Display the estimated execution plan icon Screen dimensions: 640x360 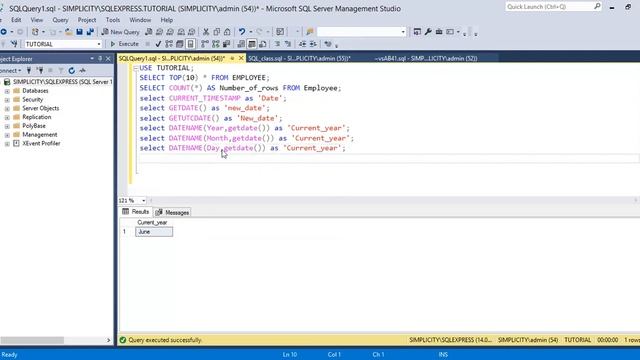point(169,44)
